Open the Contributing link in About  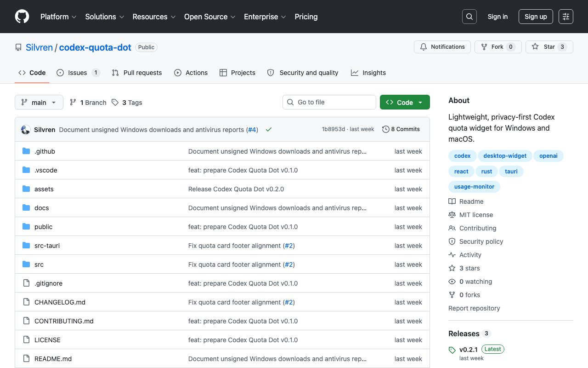tap(472, 228)
